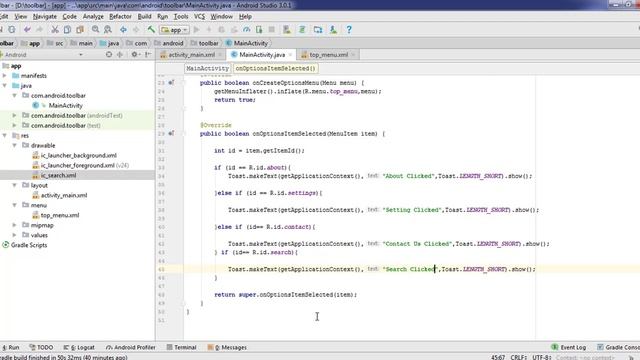This screenshot has height=360, width=640.
Task: Open the TODO tool window
Action: [x=41, y=347]
